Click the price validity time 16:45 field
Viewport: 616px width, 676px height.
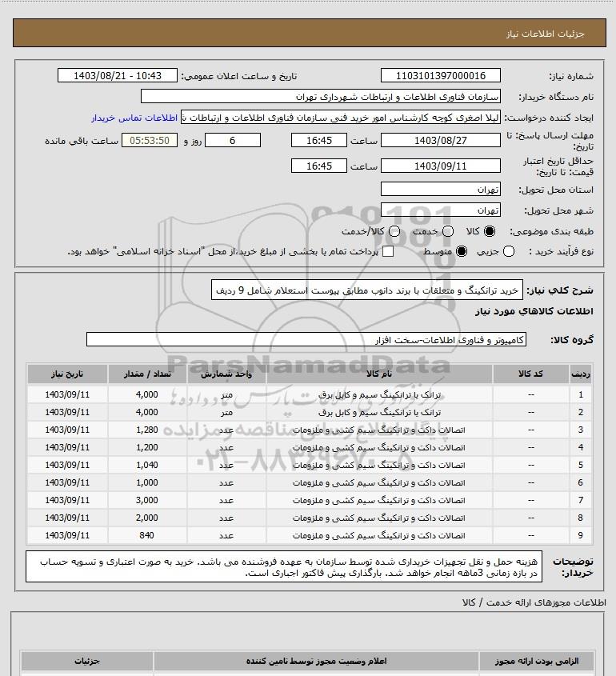(x=319, y=166)
